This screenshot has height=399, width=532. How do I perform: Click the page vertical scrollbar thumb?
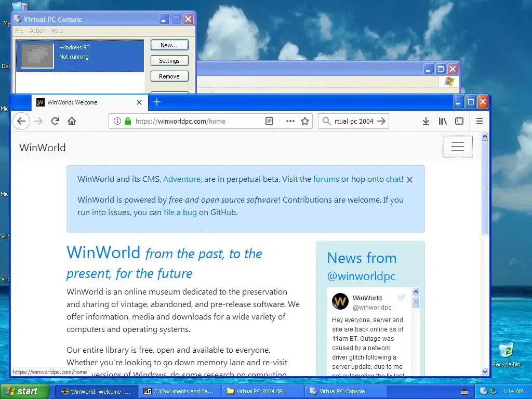(x=485, y=188)
